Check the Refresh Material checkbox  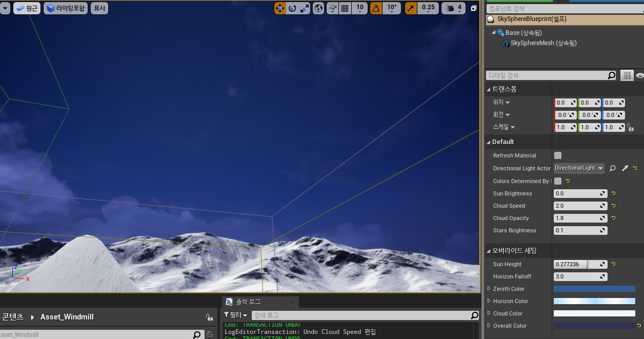click(558, 155)
